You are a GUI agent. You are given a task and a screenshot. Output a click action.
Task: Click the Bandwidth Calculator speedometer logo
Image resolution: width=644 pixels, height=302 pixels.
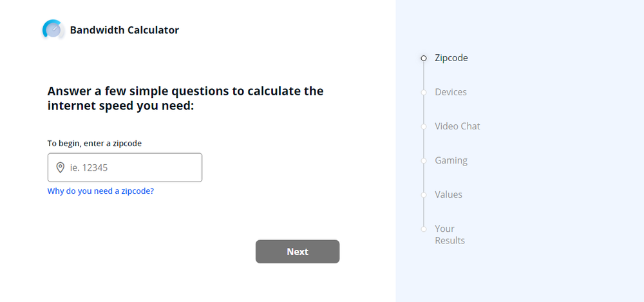pyautogui.click(x=52, y=30)
